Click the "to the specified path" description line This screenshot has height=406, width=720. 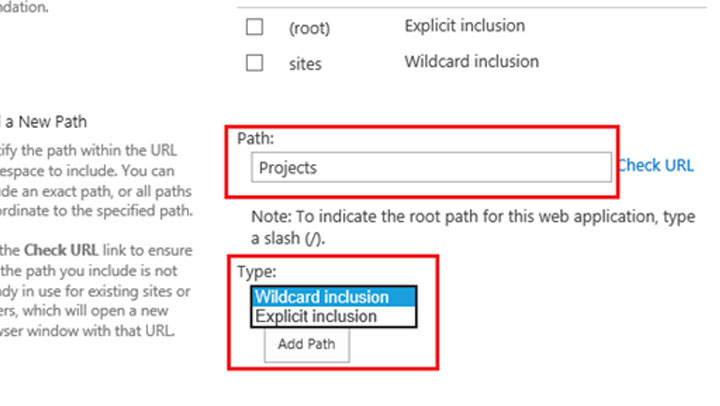[x=97, y=209]
